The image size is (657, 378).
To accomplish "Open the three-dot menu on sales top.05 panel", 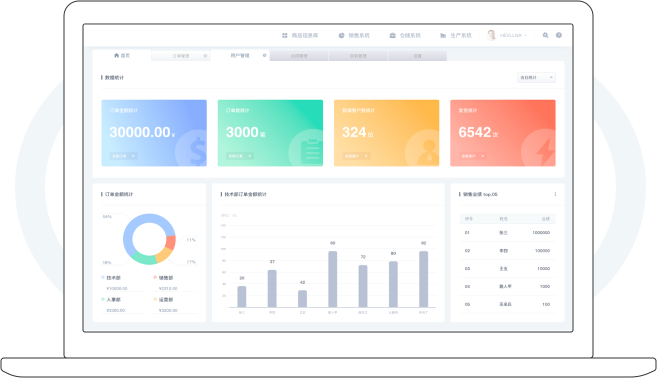I will point(555,194).
